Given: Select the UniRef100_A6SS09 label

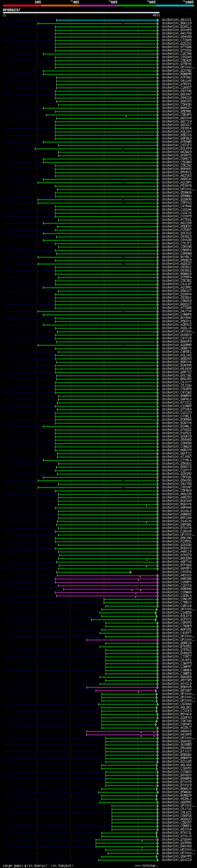Looking at the screenshot, I should click(176, 118).
